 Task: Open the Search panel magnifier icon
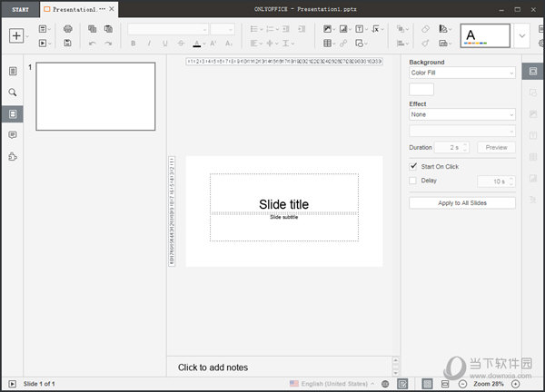(x=13, y=93)
